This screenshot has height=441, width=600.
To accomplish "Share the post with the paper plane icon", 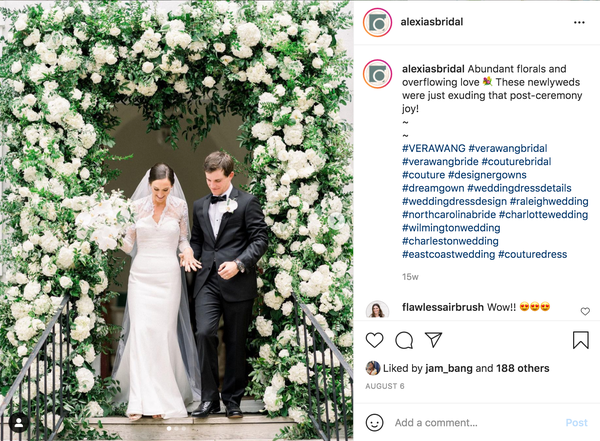I will 434,340.
